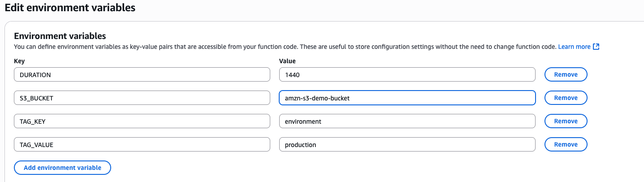The height and width of the screenshot is (182, 644).
Task: Open the Learn more link
Action: point(574,47)
